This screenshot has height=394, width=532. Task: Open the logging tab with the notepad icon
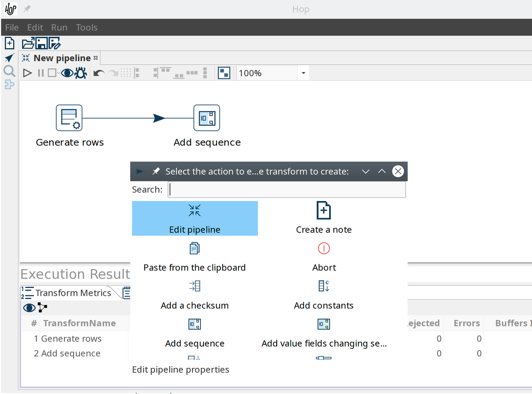[126, 293]
